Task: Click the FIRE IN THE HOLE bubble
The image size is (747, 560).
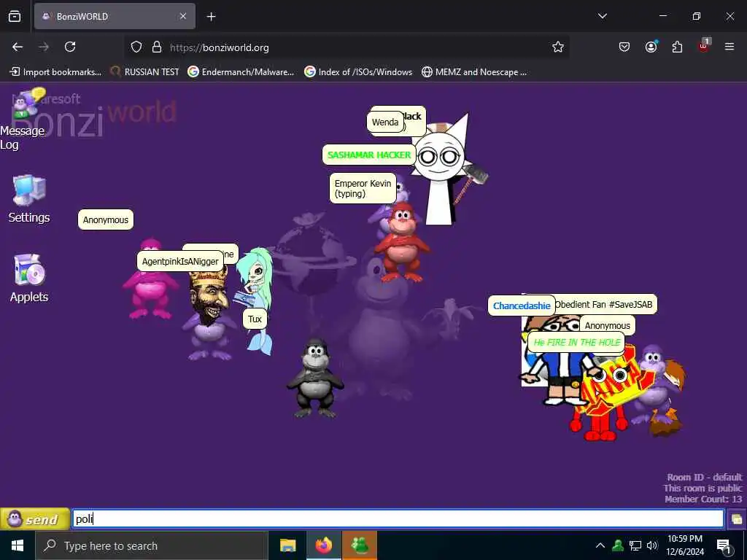Action: pyautogui.click(x=576, y=343)
